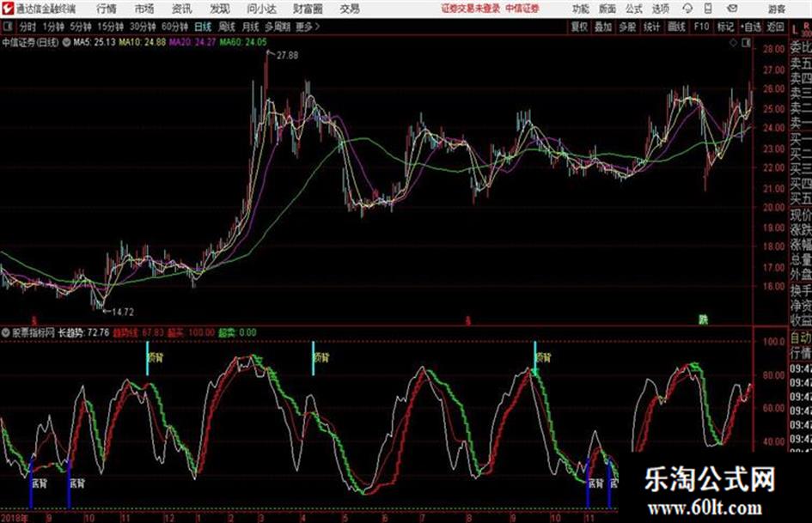Open the 行情 menu
This screenshot has height=523, width=812.
107,9
